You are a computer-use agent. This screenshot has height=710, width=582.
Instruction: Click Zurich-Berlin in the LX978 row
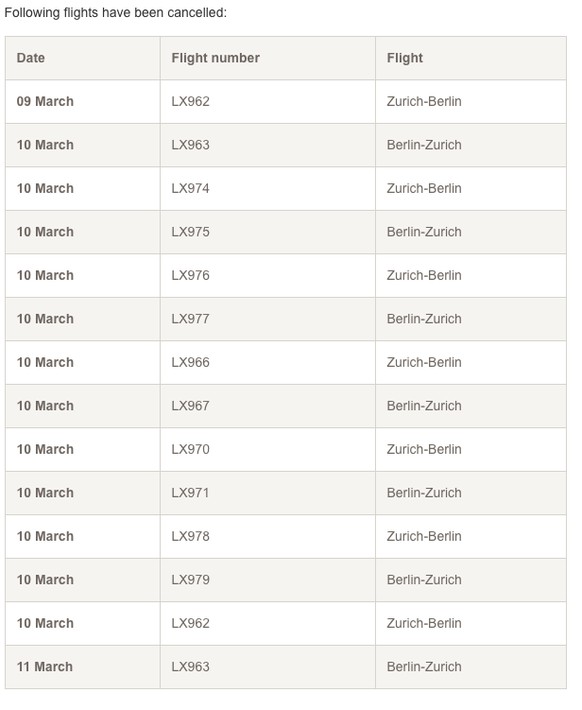(x=424, y=536)
